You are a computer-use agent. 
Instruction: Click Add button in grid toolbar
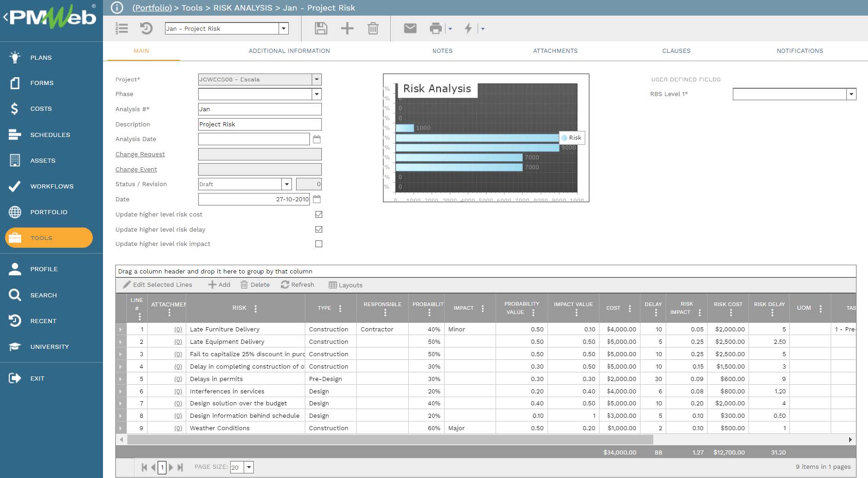[x=219, y=285]
